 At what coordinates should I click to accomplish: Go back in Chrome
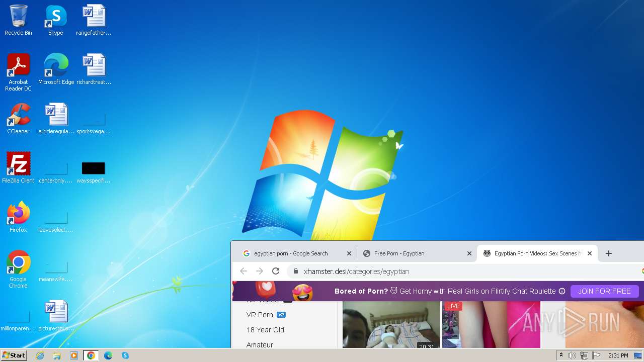coord(244,271)
